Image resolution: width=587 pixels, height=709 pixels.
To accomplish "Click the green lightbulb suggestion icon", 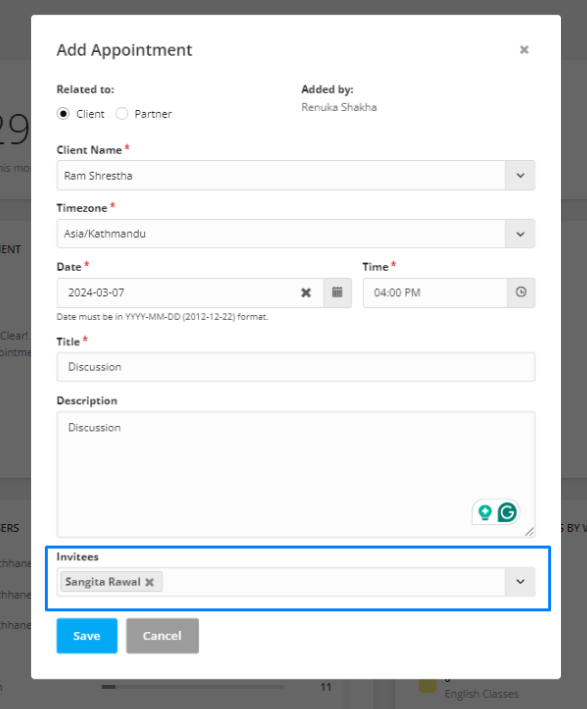I will [485, 513].
